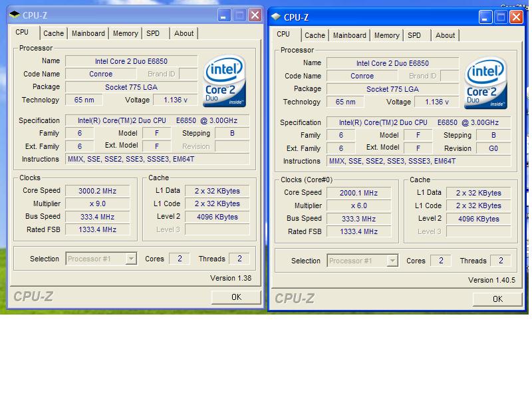Screen dimensions: 532x399
Task: Click Multiplier value x 9.0
Action: (97, 203)
